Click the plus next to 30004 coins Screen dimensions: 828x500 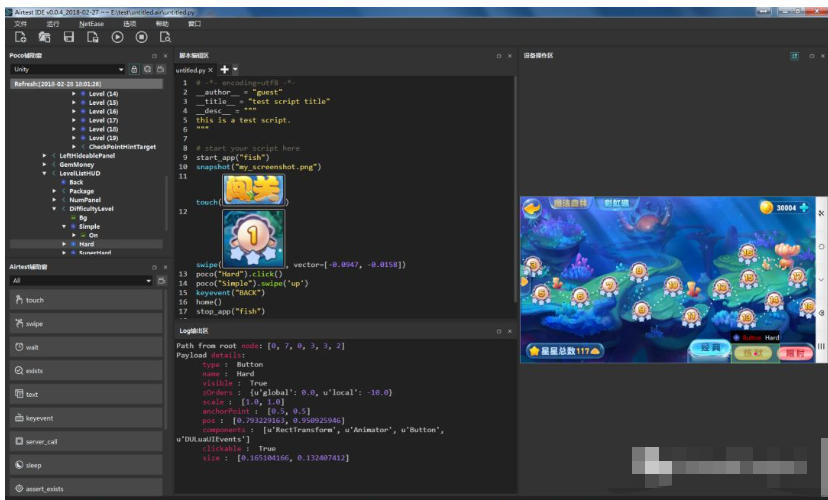(x=804, y=207)
